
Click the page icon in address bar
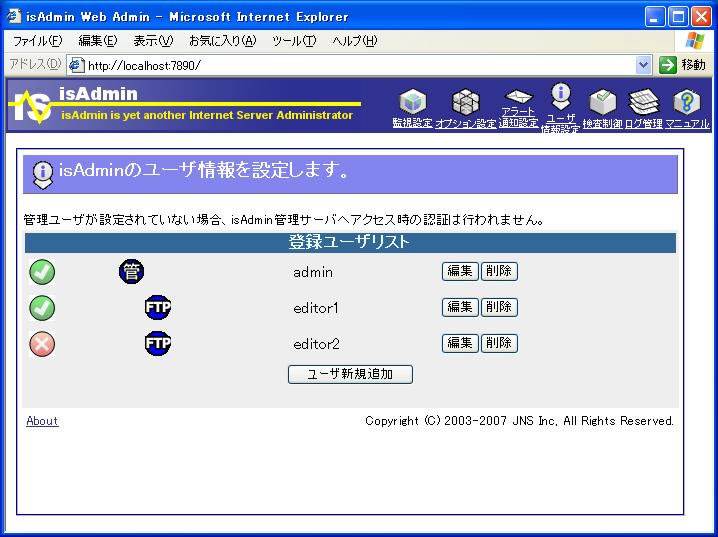[76, 65]
